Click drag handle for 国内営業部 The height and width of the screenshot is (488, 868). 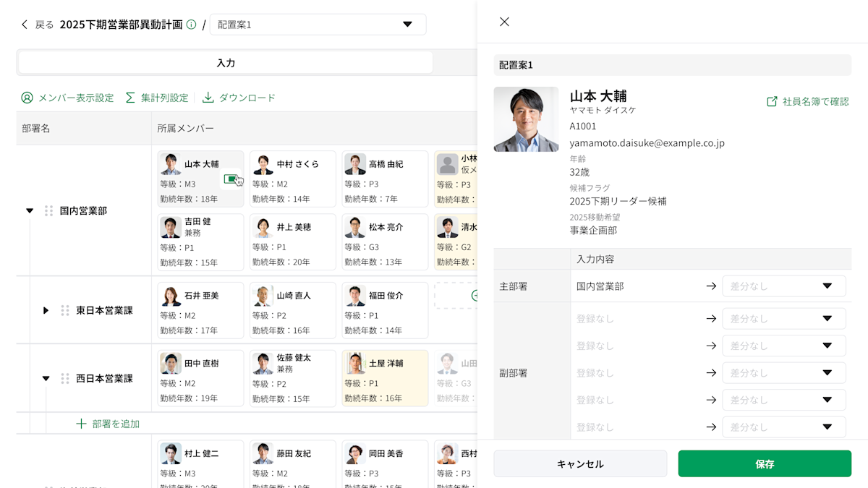click(x=48, y=211)
